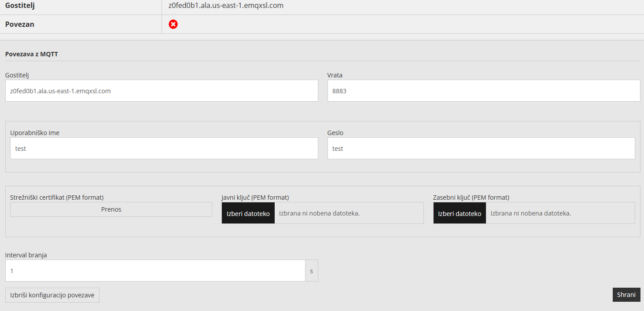Choose file for Javni ključ
The image size is (644, 311).
coord(248,213)
